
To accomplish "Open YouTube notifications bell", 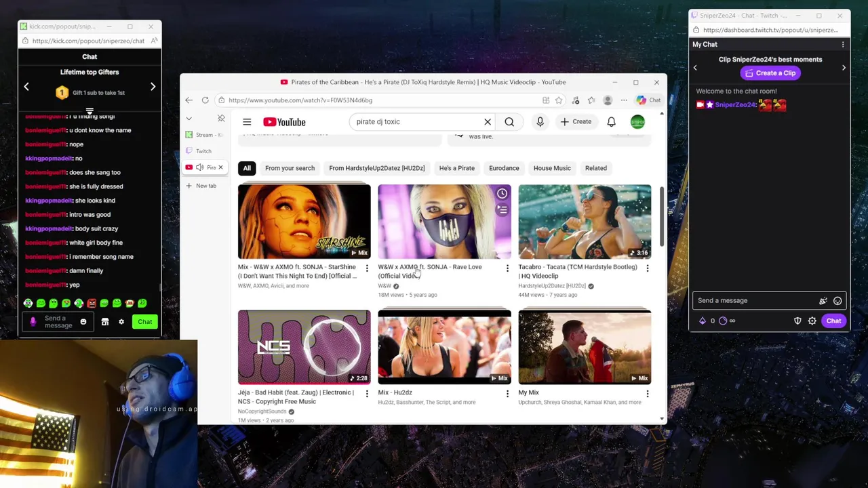I will 611,122.
